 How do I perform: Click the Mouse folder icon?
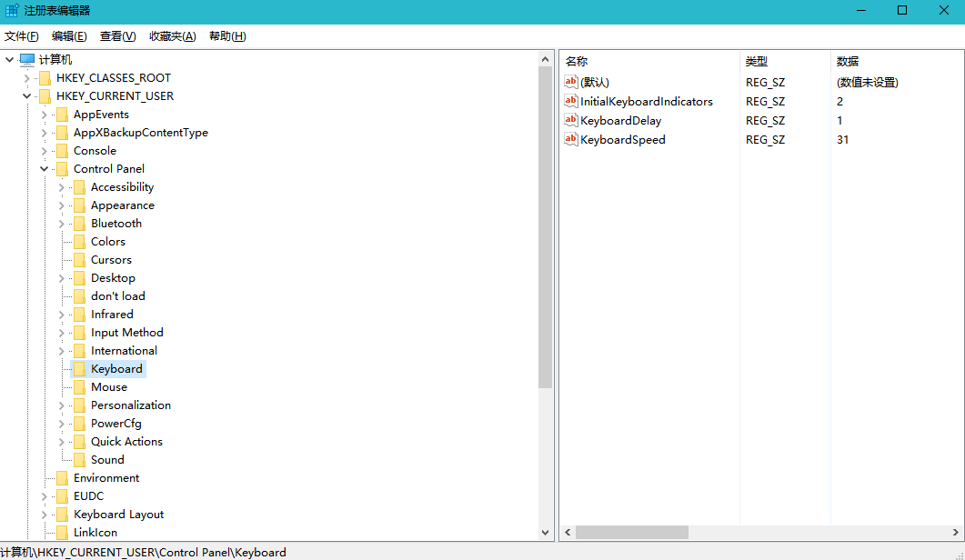coord(78,386)
